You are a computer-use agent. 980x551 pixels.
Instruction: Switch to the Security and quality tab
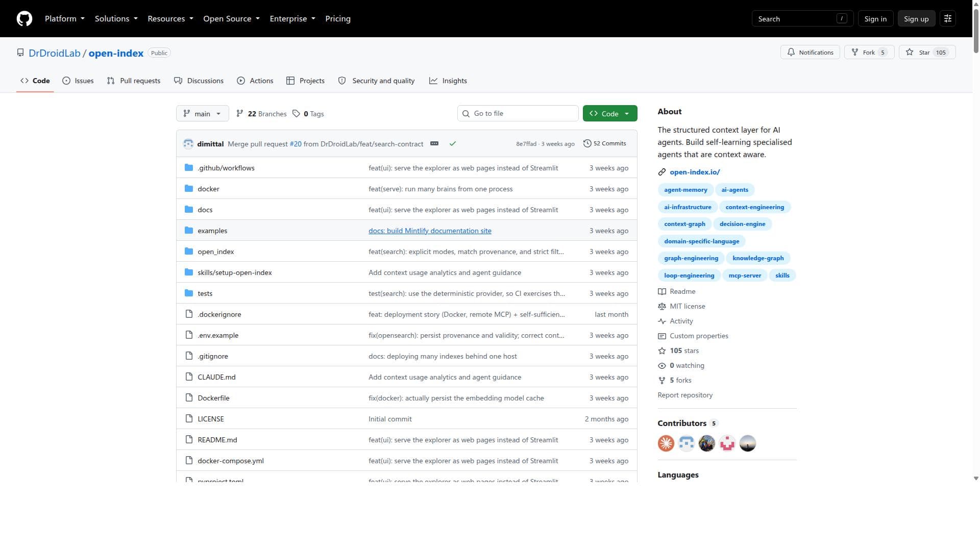tap(377, 81)
